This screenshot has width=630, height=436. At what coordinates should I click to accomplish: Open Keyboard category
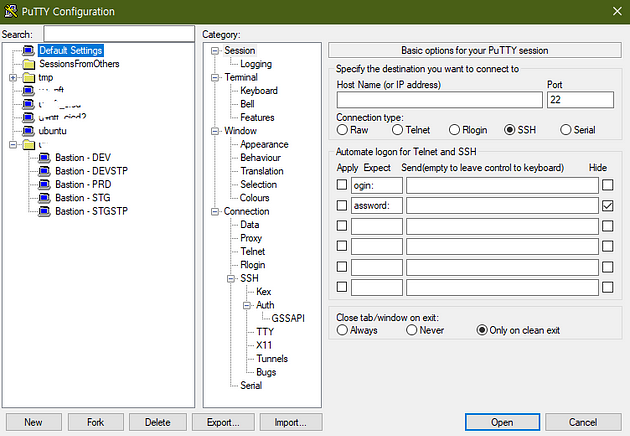pos(259,90)
